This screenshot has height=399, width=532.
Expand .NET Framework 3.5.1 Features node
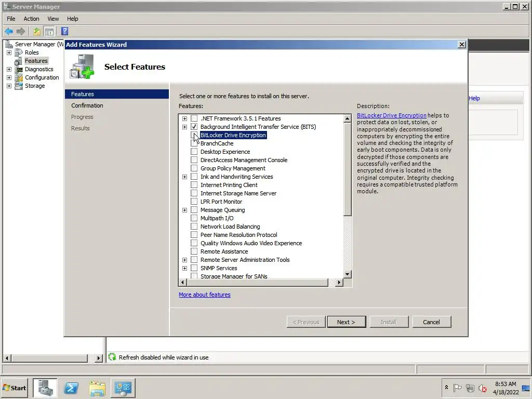tap(184, 119)
